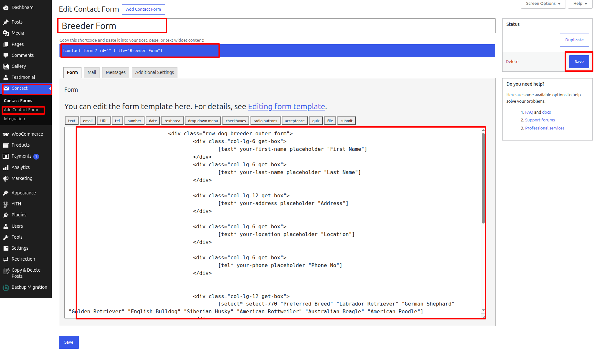Click the Analytics bar chart icon

(x=6, y=167)
